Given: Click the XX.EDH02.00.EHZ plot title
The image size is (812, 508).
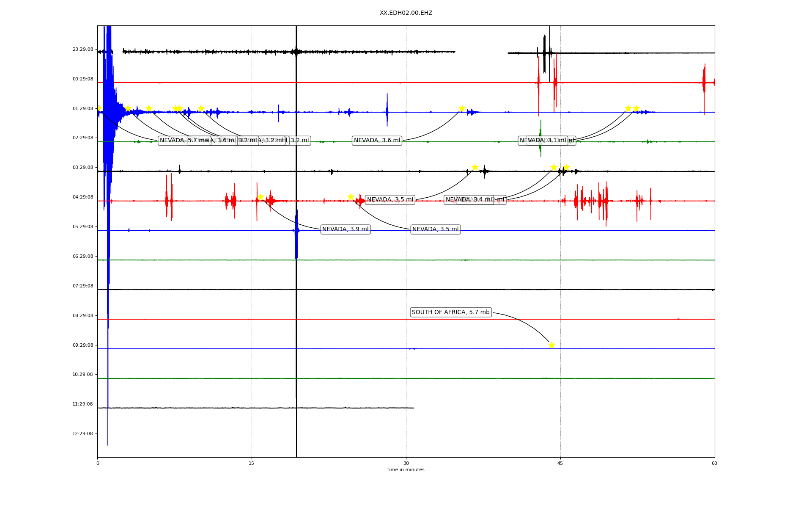Looking at the screenshot, I should 406,13.
